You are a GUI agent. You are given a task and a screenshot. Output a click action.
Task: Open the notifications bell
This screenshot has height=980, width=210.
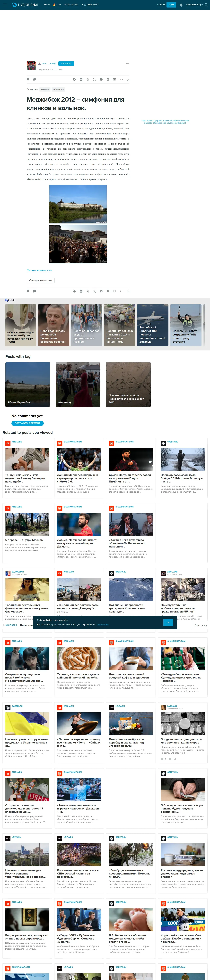tap(181, 5)
